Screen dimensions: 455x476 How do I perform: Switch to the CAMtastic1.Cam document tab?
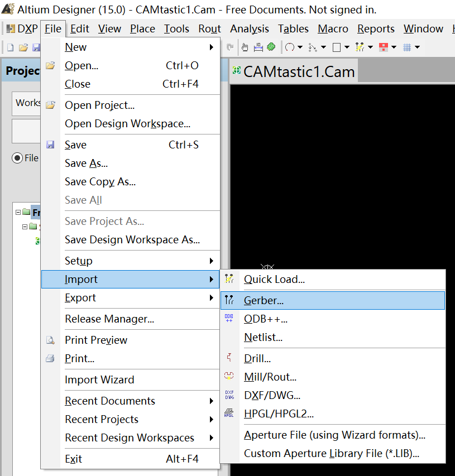pyautogui.click(x=294, y=71)
